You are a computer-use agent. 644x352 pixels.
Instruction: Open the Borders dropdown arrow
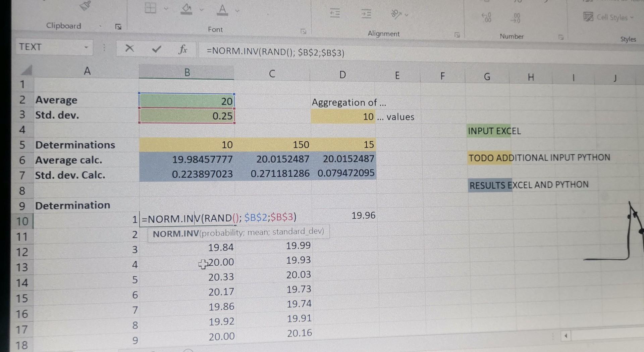(x=166, y=8)
